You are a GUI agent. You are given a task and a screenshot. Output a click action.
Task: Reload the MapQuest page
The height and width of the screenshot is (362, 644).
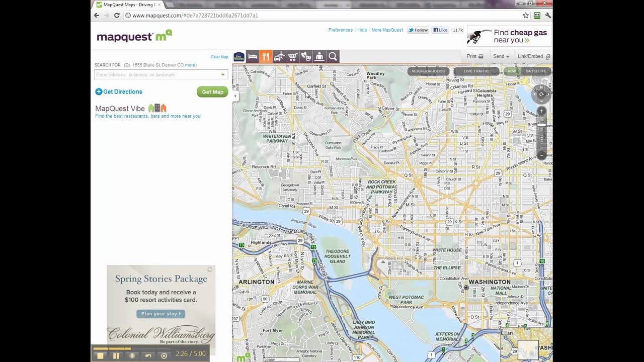coord(117,16)
